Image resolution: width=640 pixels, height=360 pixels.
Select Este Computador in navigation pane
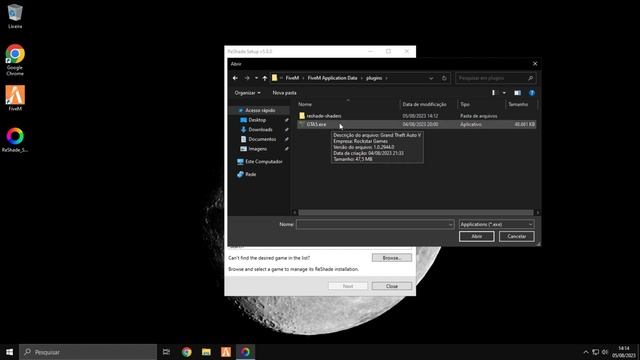tap(264, 162)
